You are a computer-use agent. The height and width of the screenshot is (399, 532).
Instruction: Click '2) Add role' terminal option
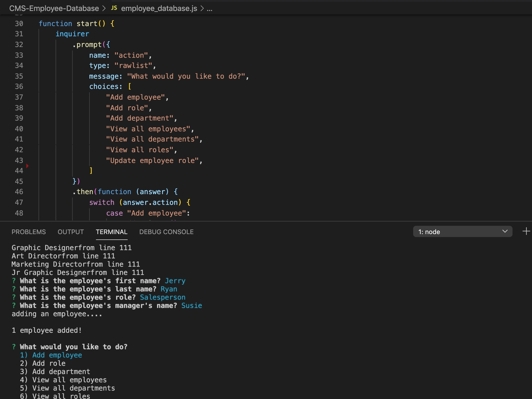coord(43,363)
